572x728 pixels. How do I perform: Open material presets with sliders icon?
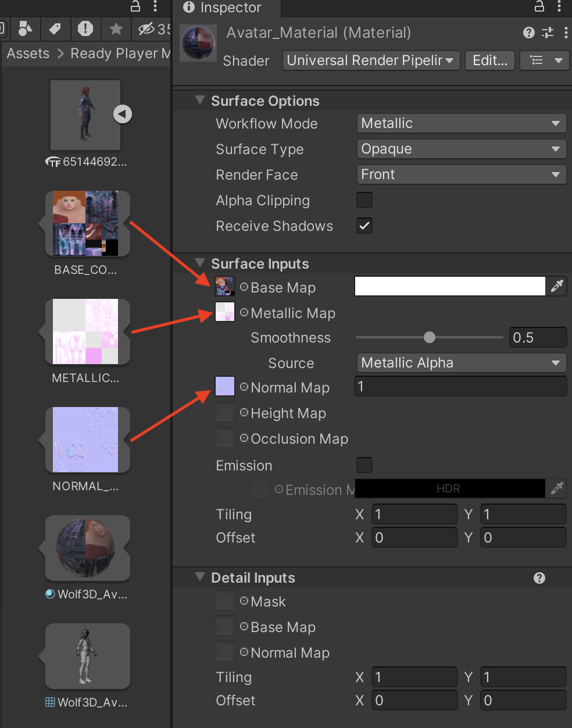coord(547,33)
